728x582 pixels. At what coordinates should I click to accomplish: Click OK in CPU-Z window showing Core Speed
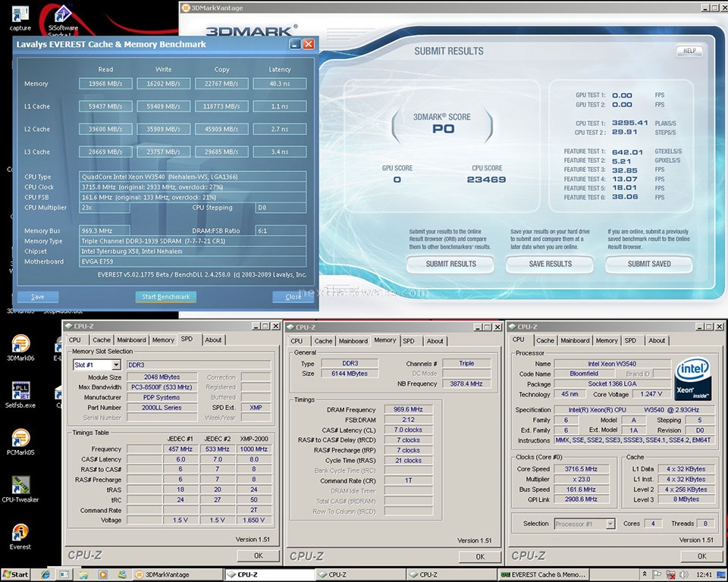[x=702, y=556]
